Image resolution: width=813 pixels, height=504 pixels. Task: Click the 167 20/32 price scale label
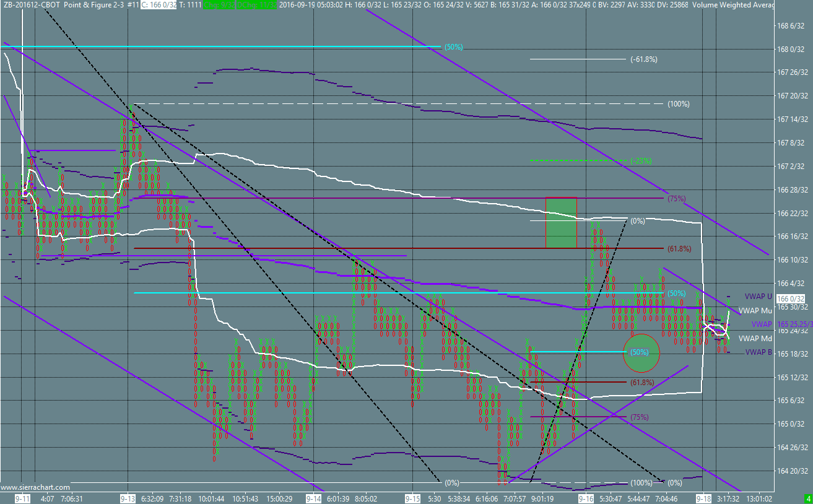pyautogui.click(x=794, y=96)
